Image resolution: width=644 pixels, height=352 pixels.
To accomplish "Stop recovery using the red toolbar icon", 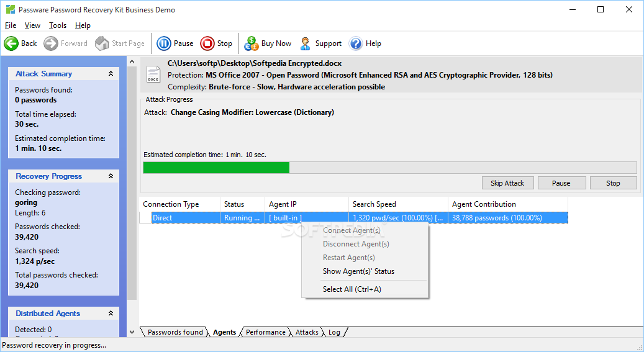I will pos(207,43).
